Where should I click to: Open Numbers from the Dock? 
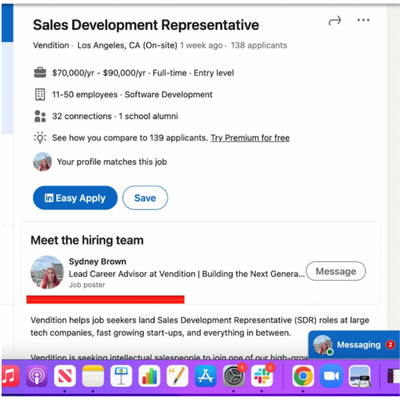point(149,376)
